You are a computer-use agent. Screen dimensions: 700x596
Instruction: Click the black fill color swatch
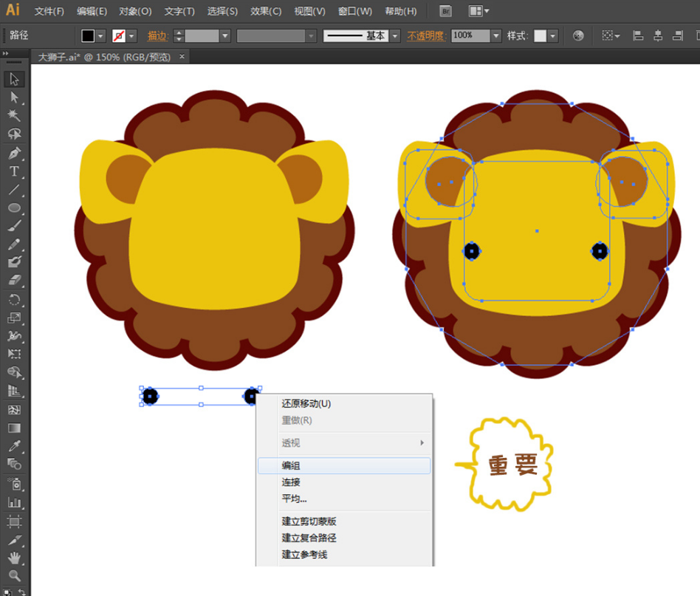tap(88, 35)
